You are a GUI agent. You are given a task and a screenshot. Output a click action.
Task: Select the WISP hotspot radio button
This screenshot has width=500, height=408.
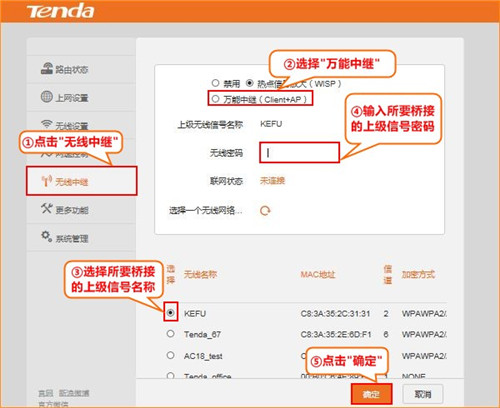(249, 83)
